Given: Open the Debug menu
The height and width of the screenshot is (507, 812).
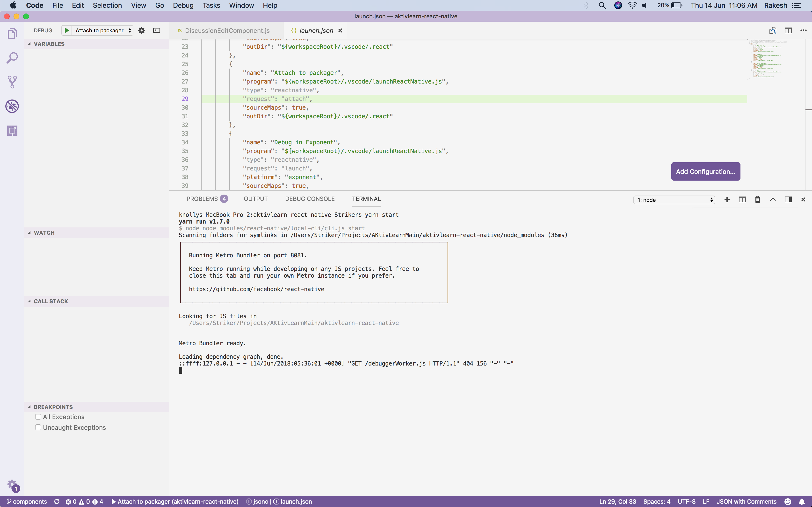Looking at the screenshot, I should 183,5.
